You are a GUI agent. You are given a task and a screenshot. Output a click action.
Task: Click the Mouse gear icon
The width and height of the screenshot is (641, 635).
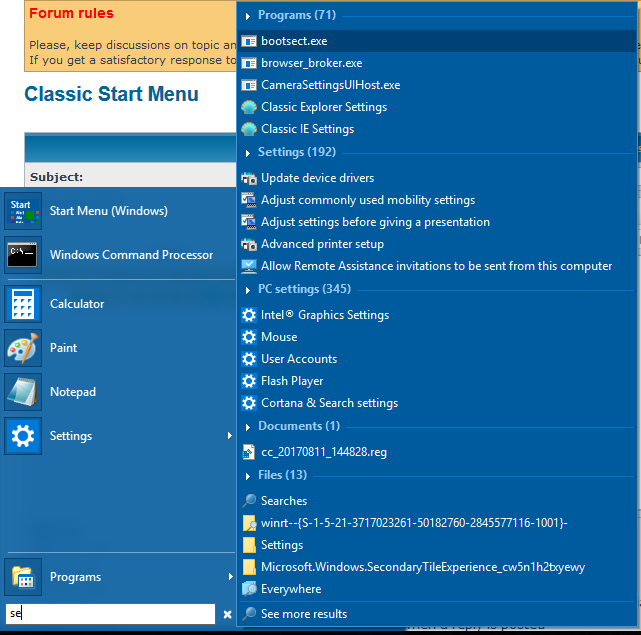(x=249, y=337)
